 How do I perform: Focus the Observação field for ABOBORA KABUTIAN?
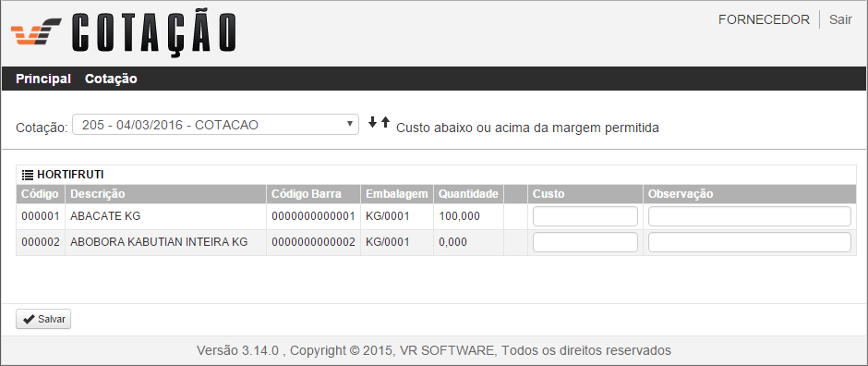point(750,242)
